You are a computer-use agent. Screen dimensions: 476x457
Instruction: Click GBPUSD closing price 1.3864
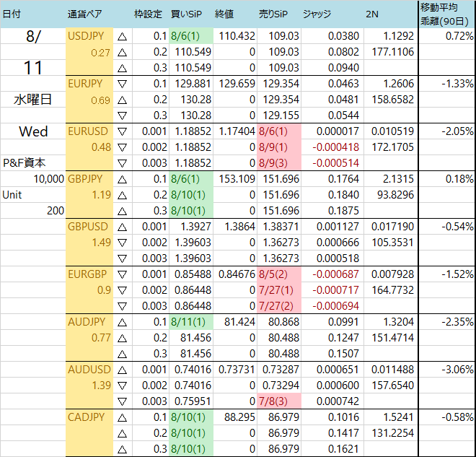pos(240,227)
